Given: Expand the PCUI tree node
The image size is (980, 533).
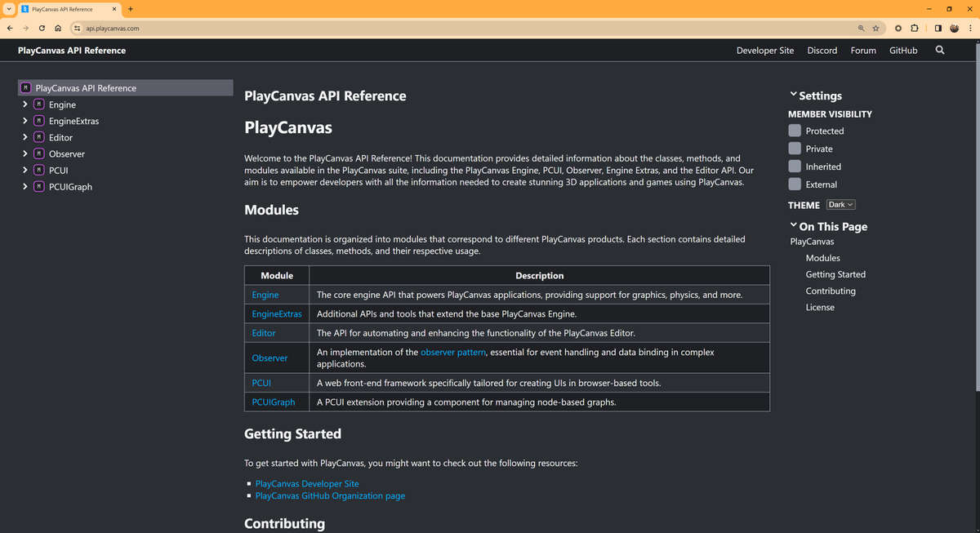Looking at the screenshot, I should pos(26,170).
